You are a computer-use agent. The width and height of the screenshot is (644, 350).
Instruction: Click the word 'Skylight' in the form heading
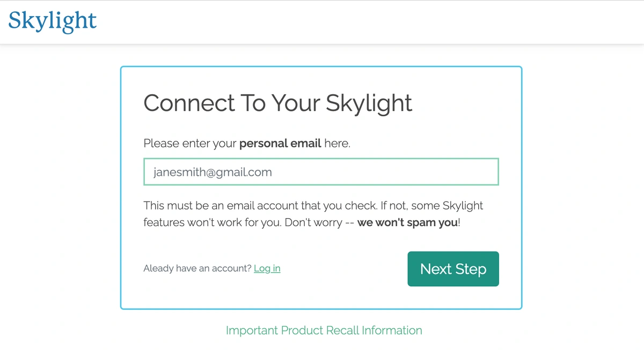pyautogui.click(x=369, y=103)
